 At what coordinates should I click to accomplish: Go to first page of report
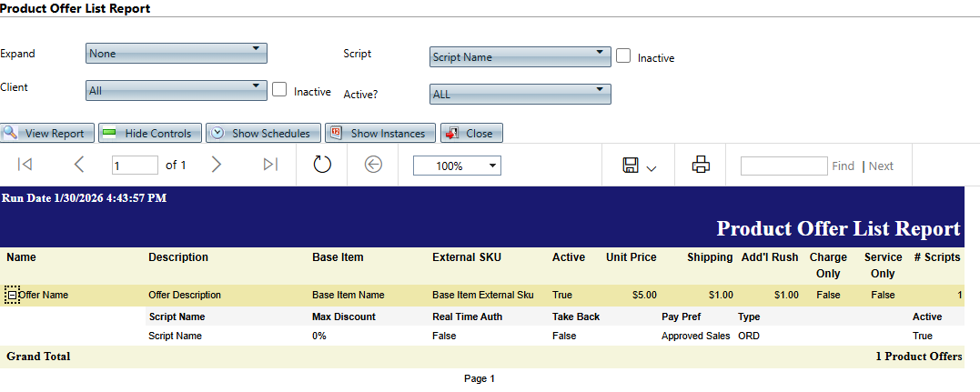point(25,165)
